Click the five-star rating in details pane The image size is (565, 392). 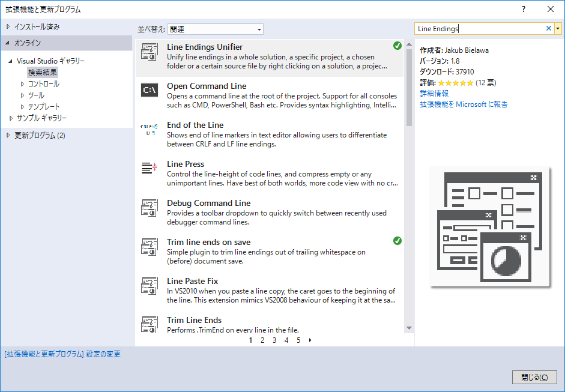456,83
